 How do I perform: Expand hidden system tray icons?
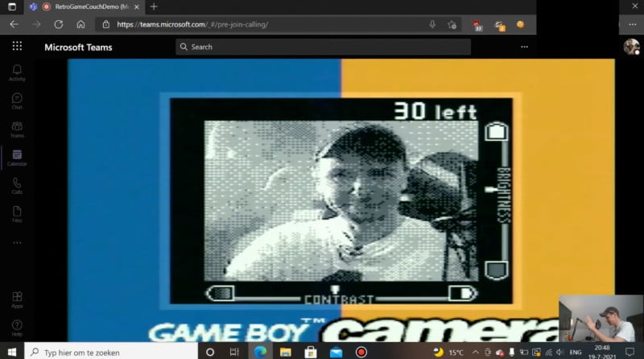pyautogui.click(x=475, y=352)
